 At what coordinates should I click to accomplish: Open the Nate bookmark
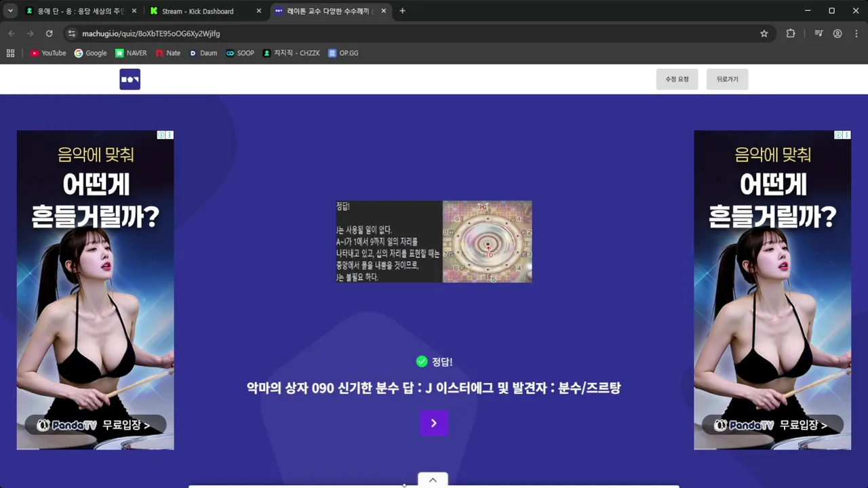coord(168,53)
